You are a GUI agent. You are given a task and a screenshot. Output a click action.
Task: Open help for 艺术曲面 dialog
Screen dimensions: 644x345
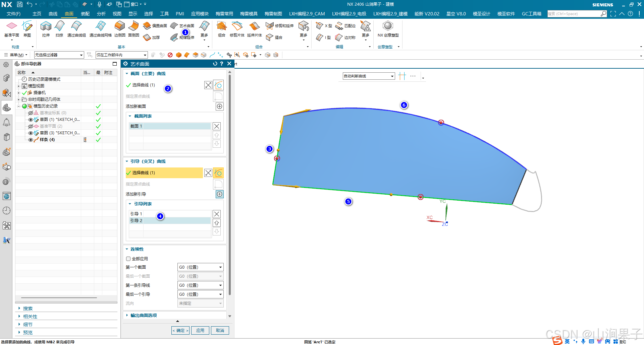coord(222,64)
